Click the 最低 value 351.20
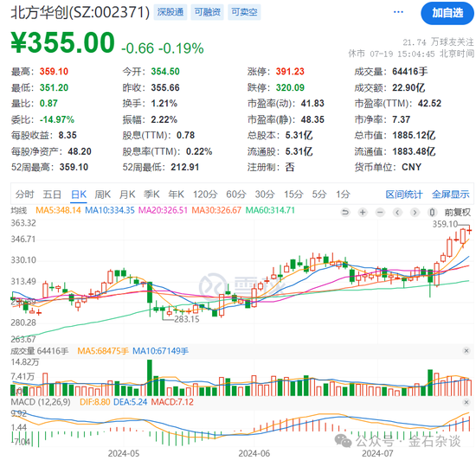Screen dimensions: 476x460 54,87
